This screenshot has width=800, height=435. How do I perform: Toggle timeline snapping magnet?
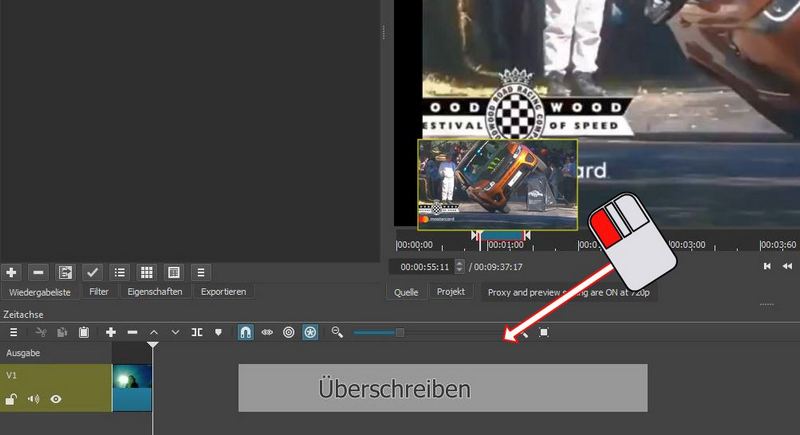click(246, 332)
